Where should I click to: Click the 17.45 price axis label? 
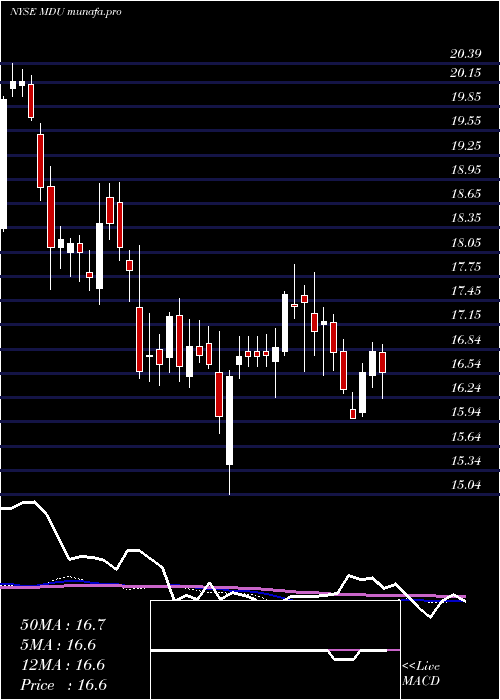(x=466, y=291)
